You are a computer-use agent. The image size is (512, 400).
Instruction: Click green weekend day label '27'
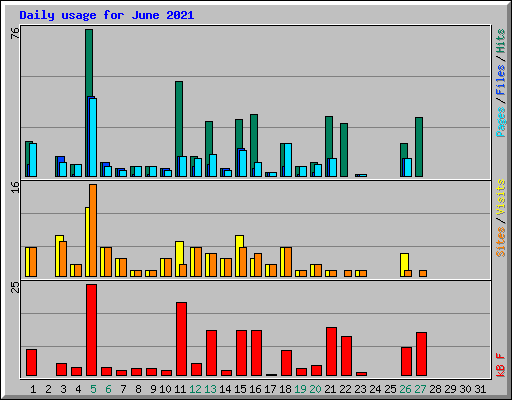420,389
